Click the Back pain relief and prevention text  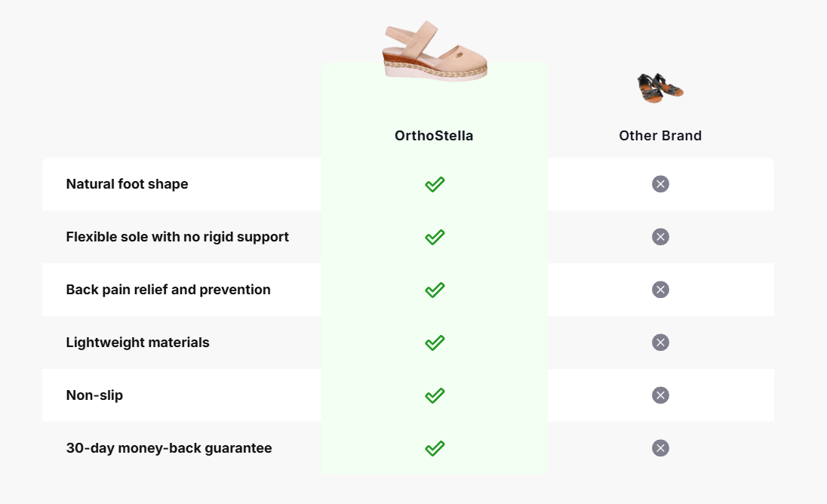point(168,290)
